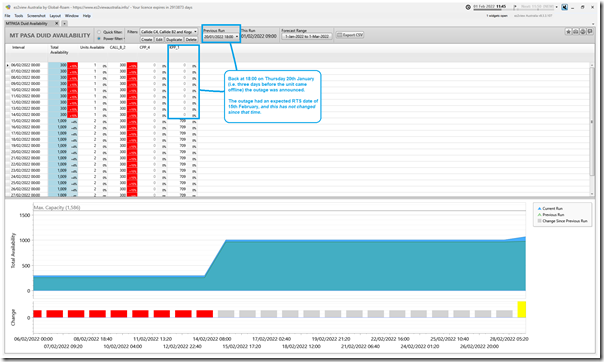Click the round help icon beside the star
This screenshot has height=362, width=604.
tap(583, 32)
